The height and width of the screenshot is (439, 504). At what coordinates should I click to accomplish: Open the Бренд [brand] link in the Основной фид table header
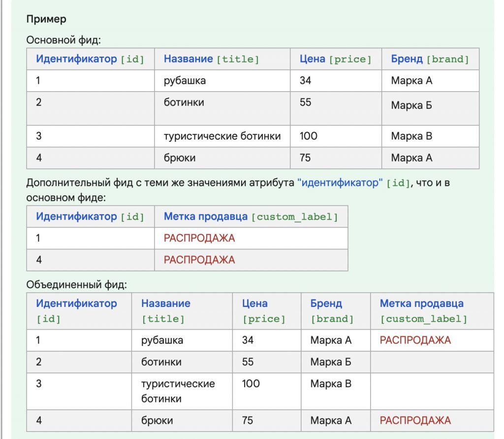pos(430,59)
